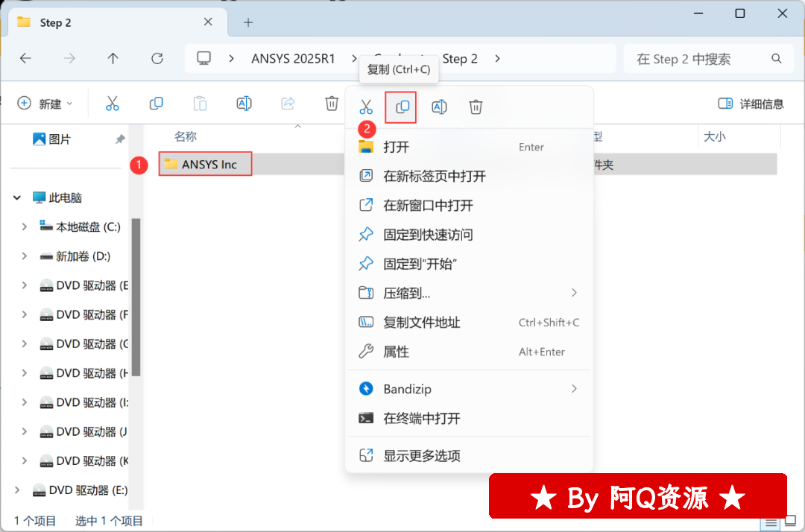Go forward with the right arrow button
805x532 pixels.
click(x=69, y=58)
